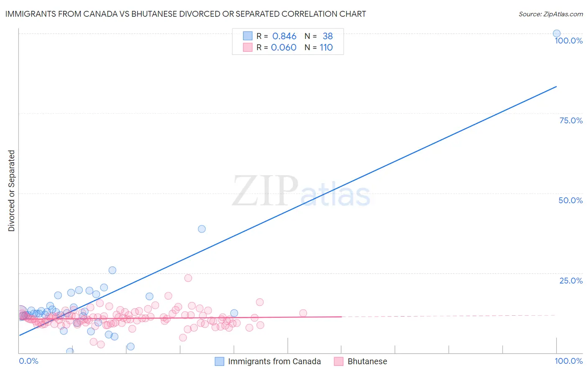Select the Immigrants from Canada legend swatch
This screenshot has width=588, height=373.
220,361
